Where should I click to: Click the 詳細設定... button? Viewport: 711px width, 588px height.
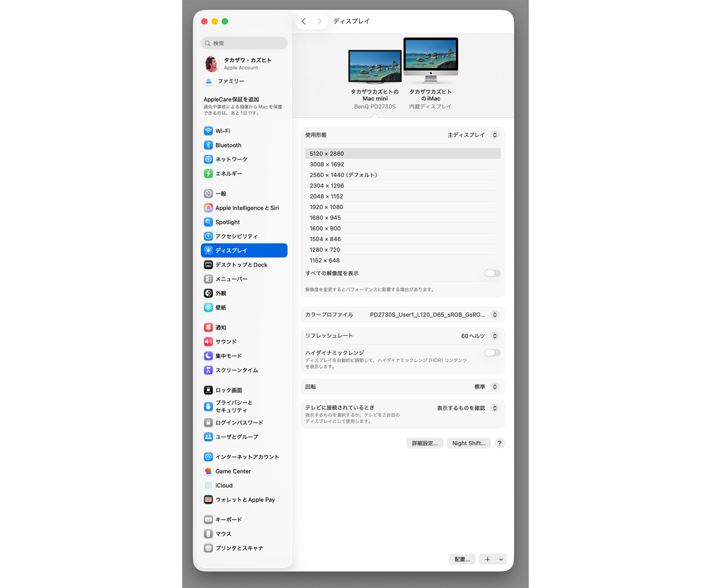[x=425, y=443]
